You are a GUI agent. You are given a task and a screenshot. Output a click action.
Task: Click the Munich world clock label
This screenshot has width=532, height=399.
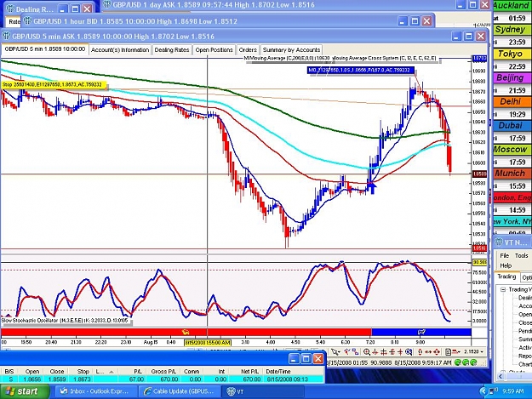click(x=511, y=174)
